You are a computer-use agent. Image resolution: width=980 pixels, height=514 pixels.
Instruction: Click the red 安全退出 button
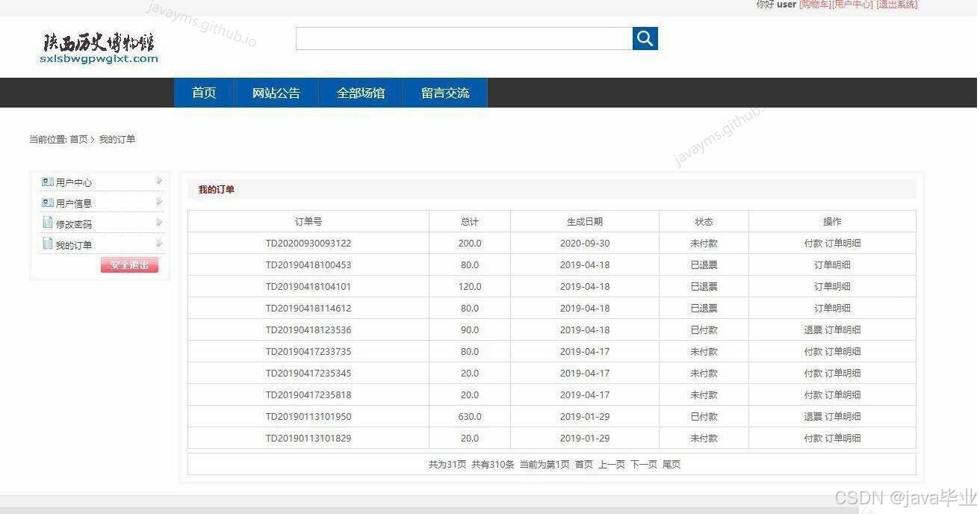coord(129,265)
